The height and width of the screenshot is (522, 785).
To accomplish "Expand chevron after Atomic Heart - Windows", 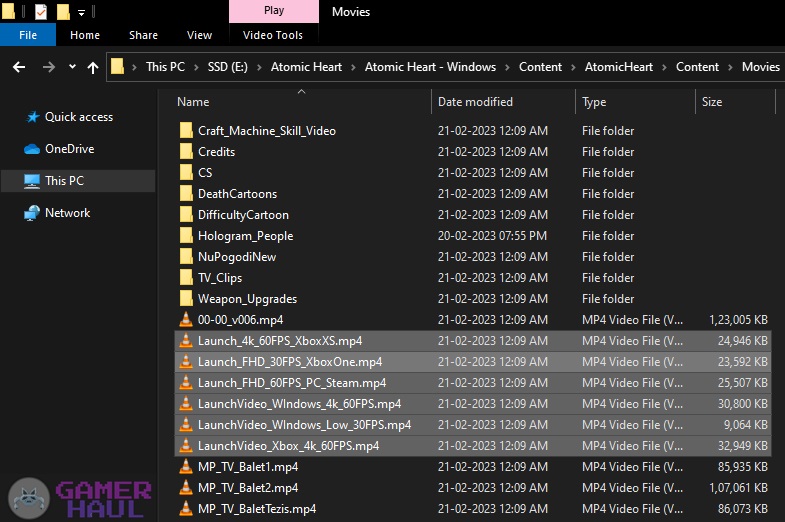I will tap(508, 68).
